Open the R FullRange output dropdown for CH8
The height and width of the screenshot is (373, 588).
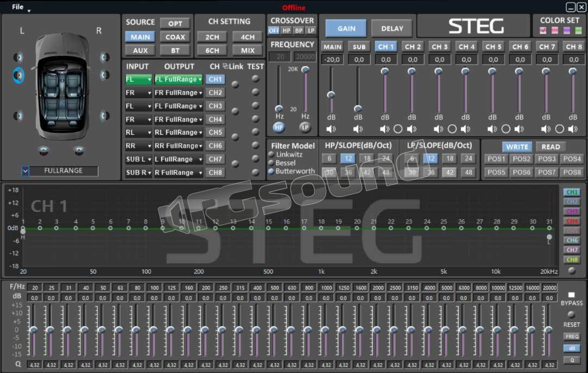[178, 173]
